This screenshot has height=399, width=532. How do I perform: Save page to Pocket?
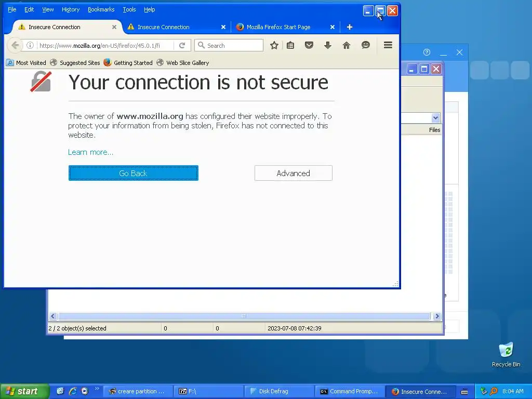click(x=309, y=45)
